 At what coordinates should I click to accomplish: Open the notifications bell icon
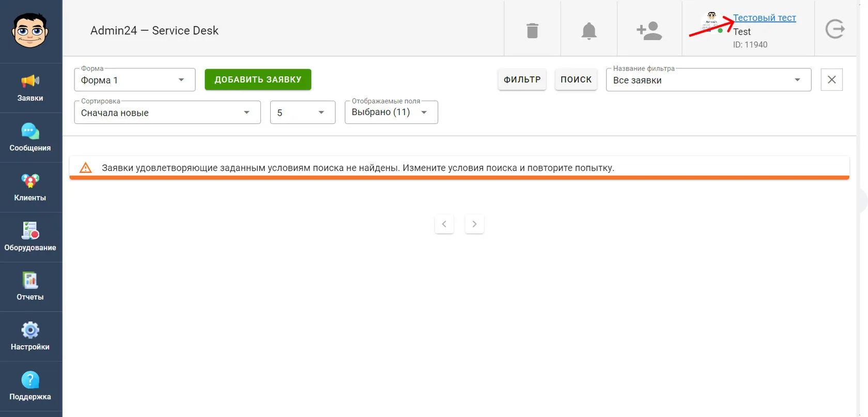pyautogui.click(x=589, y=31)
